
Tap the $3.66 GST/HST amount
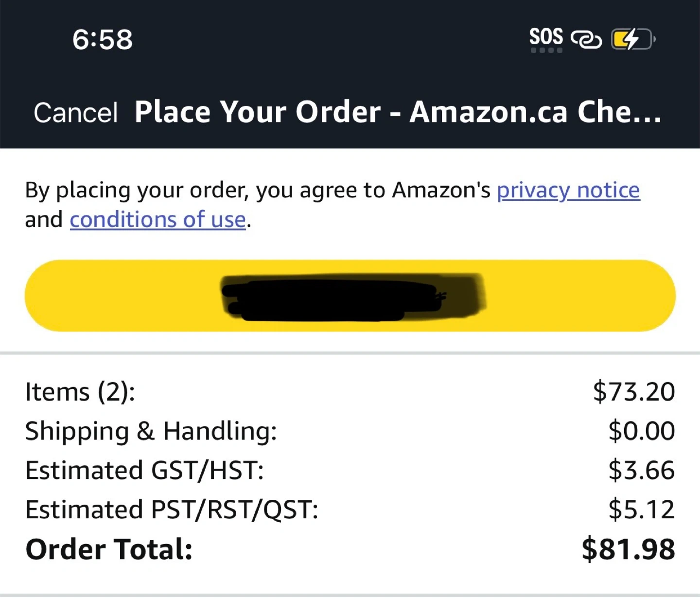(641, 471)
